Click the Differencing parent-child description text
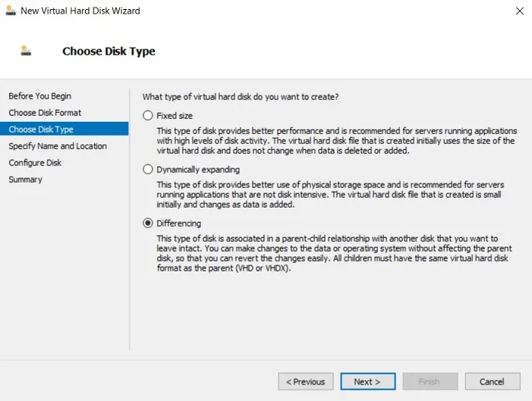The image size is (532, 401). 335,253
